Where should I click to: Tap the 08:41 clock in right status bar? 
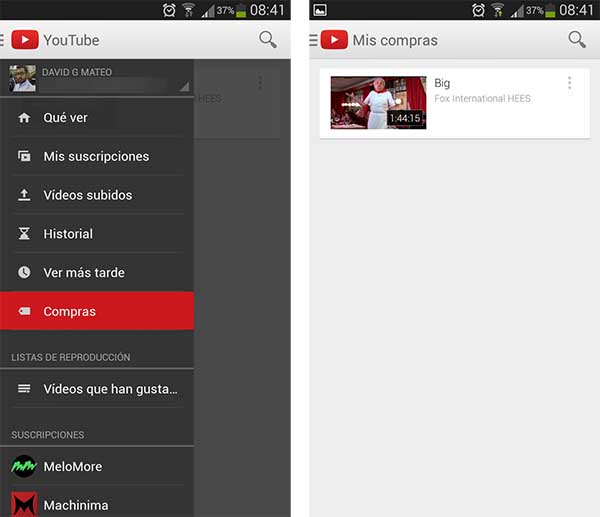(x=576, y=10)
